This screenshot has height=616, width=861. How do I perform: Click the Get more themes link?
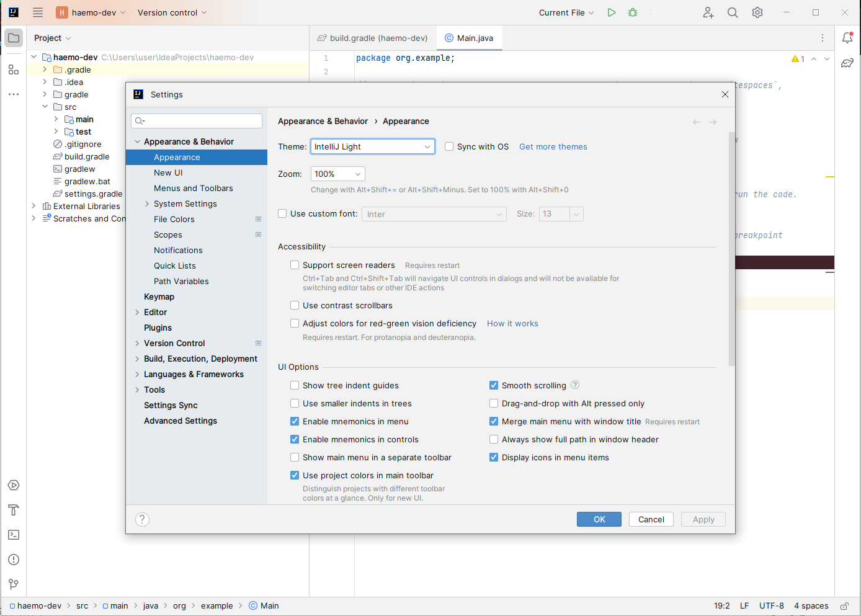point(553,146)
